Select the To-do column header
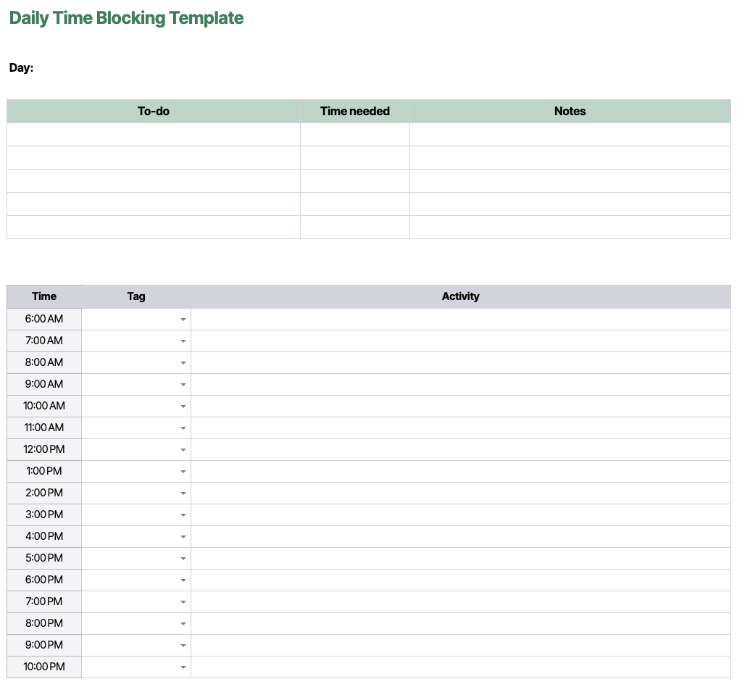The width and height of the screenshot is (742, 700). [153, 111]
